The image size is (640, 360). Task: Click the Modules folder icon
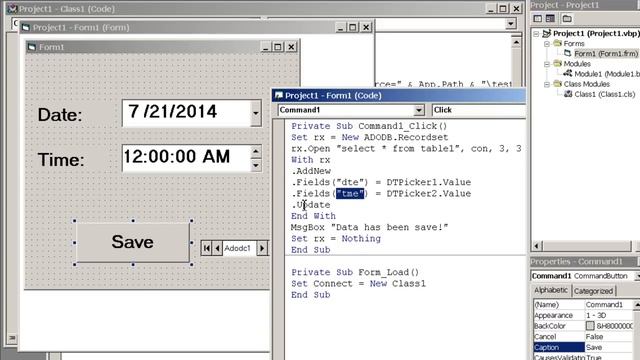[x=558, y=64]
